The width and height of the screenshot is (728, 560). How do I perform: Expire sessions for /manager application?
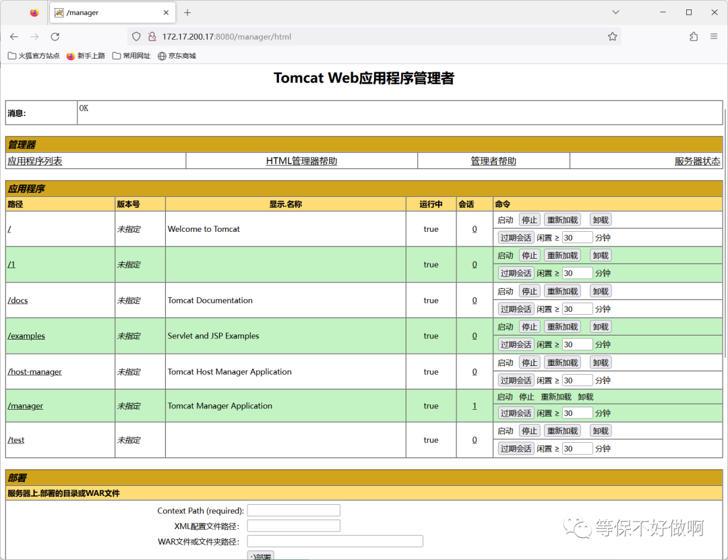(x=516, y=413)
